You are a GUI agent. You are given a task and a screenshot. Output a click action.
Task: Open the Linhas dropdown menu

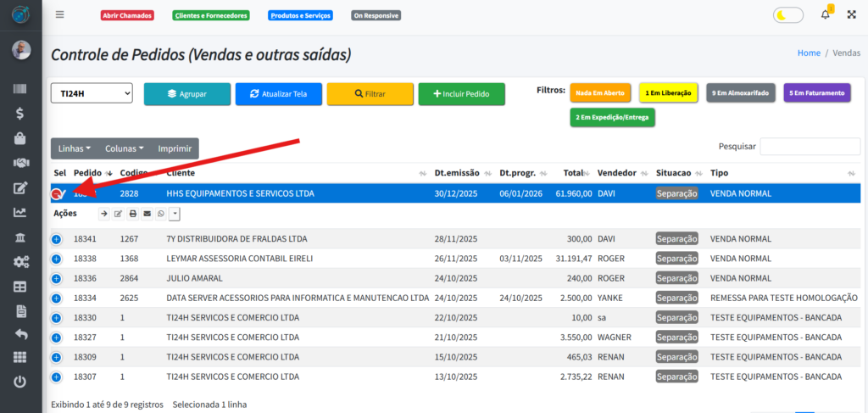(x=75, y=148)
